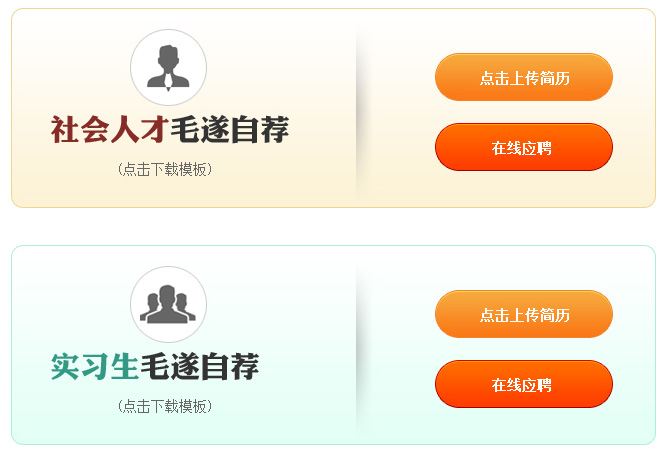Upload resume in the social talent card
The image size is (663, 454).
[x=523, y=78]
